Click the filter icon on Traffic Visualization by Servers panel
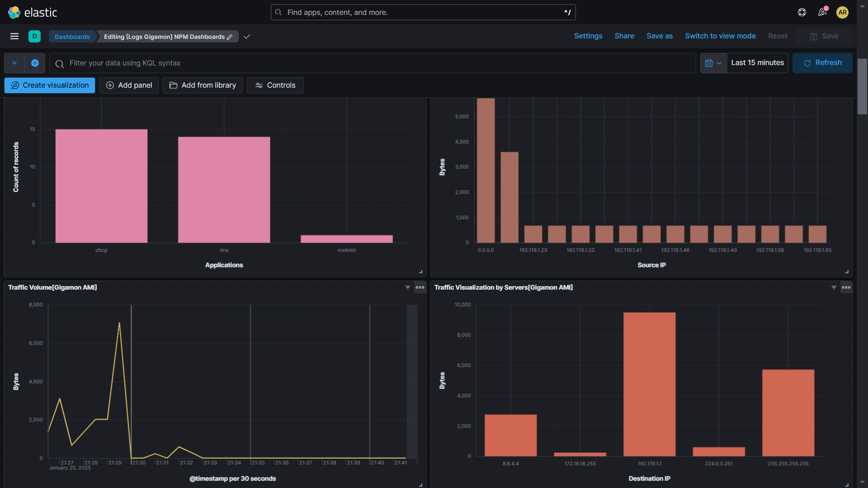The width and height of the screenshot is (868, 488). (834, 287)
